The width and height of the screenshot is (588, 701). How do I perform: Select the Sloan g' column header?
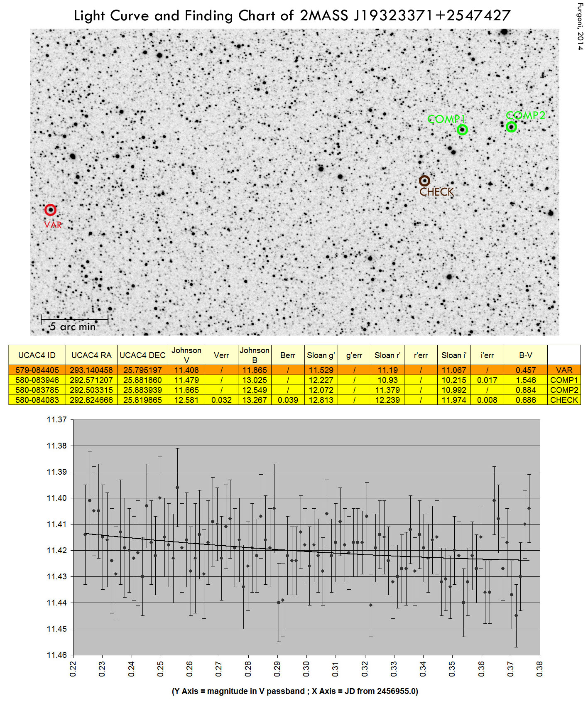pos(321,355)
